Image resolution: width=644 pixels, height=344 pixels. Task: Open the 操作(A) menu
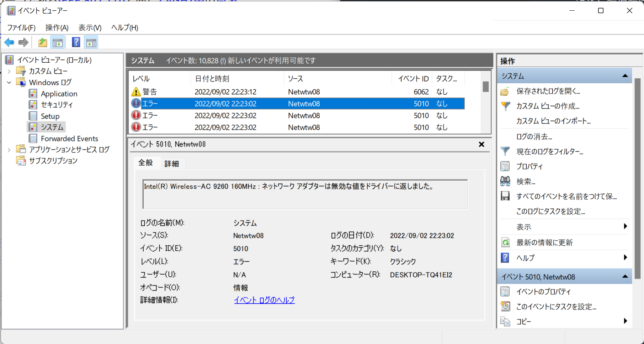point(57,27)
